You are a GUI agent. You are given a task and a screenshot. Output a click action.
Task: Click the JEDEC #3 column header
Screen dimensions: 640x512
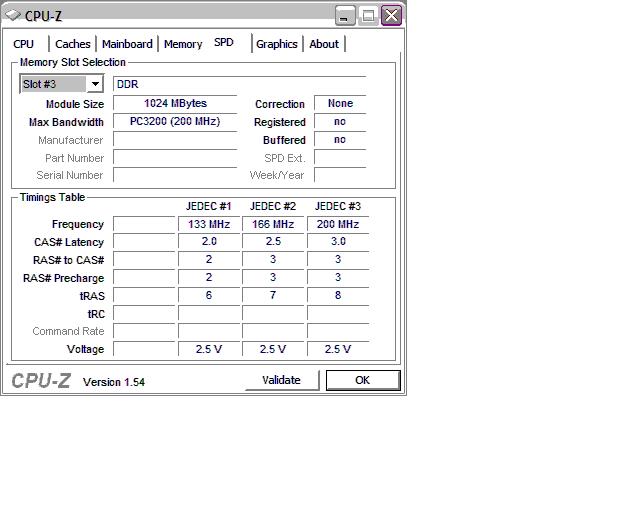click(338, 206)
